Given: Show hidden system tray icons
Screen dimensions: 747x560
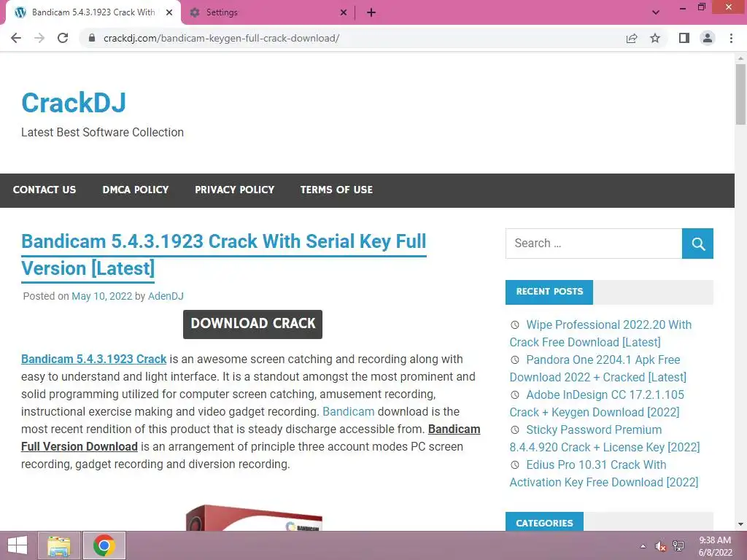Looking at the screenshot, I should [x=643, y=546].
